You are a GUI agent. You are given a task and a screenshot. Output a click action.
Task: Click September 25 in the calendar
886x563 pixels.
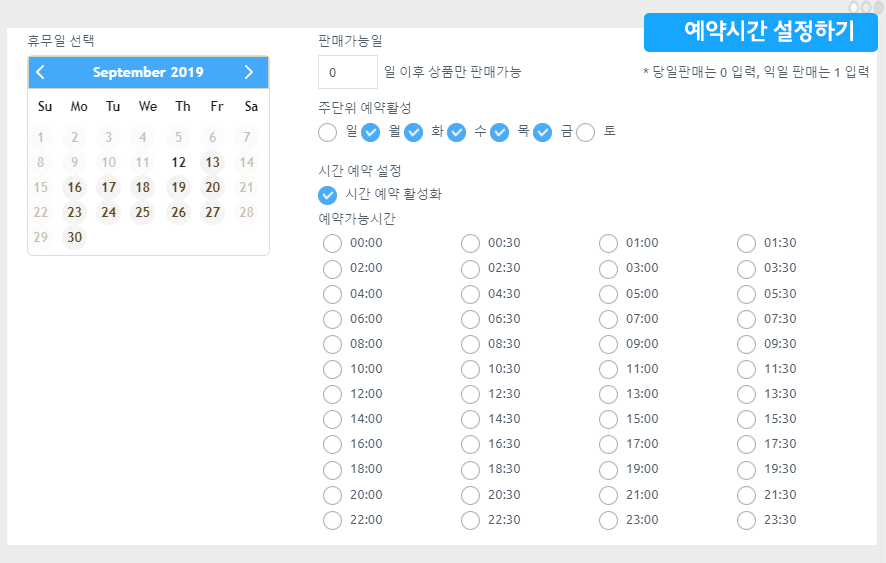click(x=143, y=212)
